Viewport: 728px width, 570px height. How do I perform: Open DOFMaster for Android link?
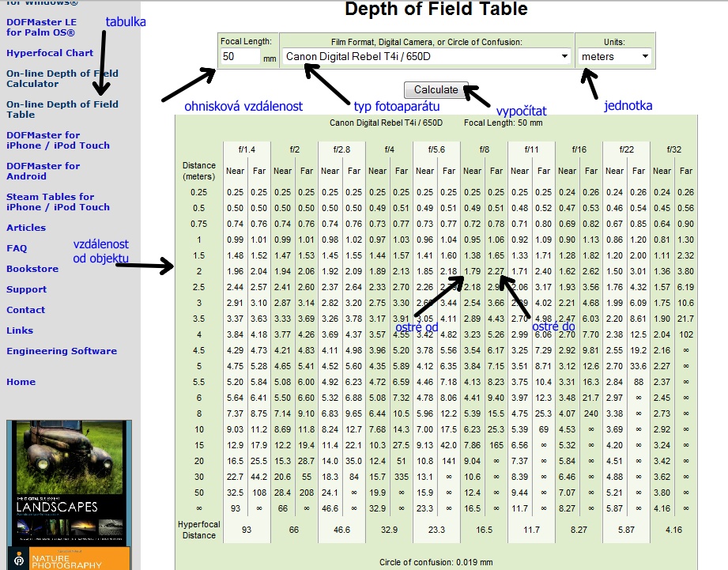(x=43, y=171)
